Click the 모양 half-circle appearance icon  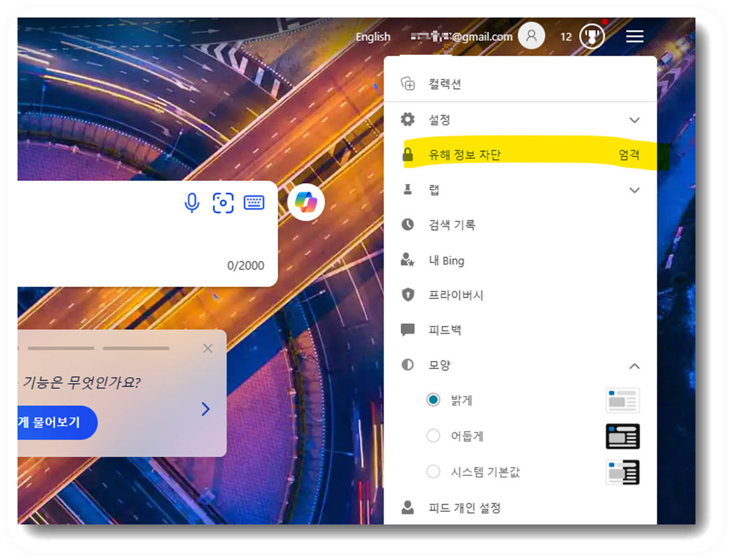tap(408, 365)
